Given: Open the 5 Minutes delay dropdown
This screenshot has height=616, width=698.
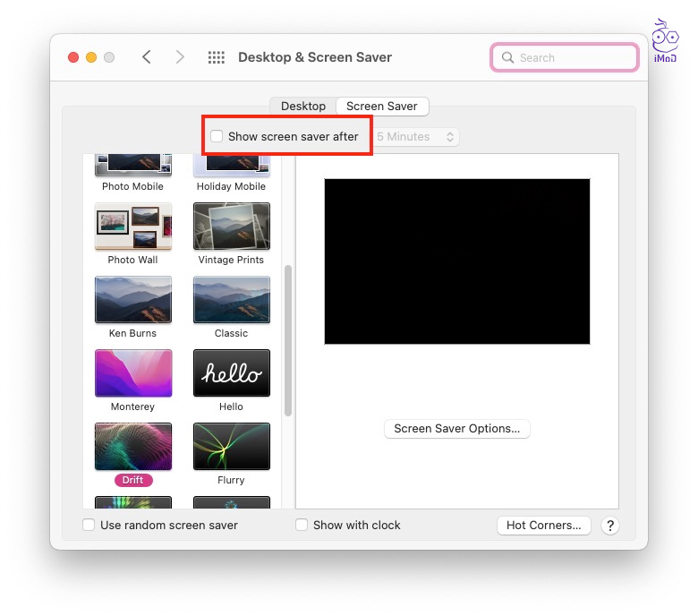Looking at the screenshot, I should tap(416, 137).
